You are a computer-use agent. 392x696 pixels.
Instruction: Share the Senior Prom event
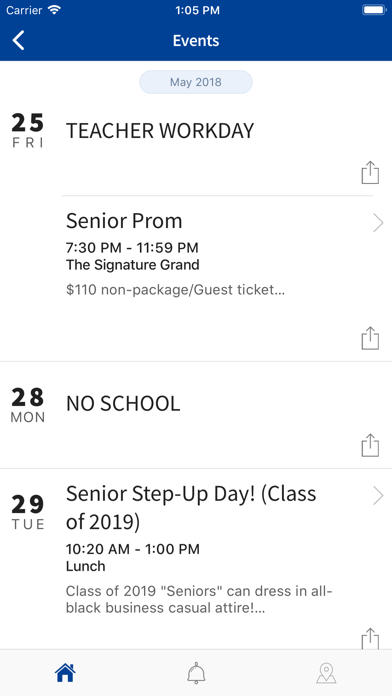[370, 338]
